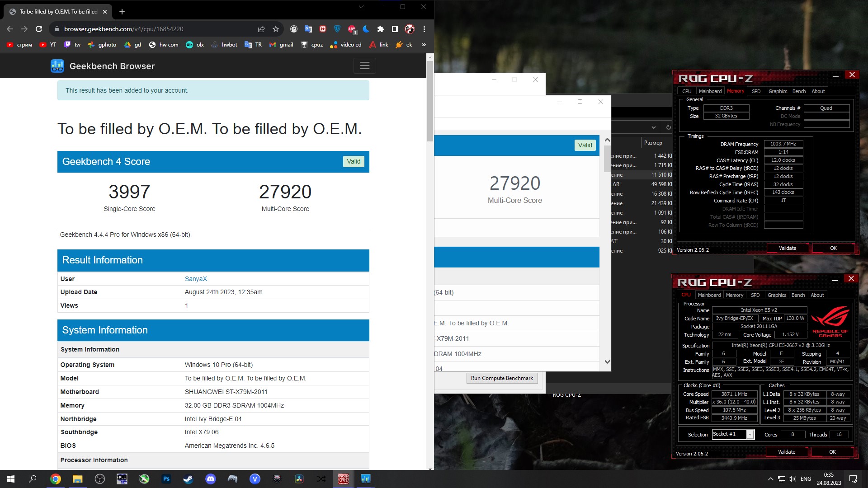Reload the Geekbench page in Chrome
This screenshot has width=868, height=488.
(39, 29)
